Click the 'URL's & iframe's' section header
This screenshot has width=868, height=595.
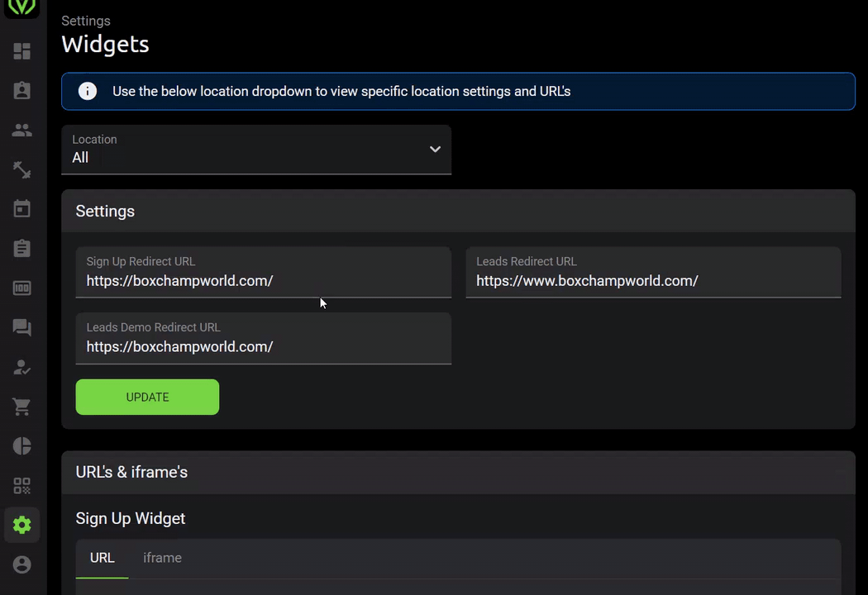tap(131, 472)
